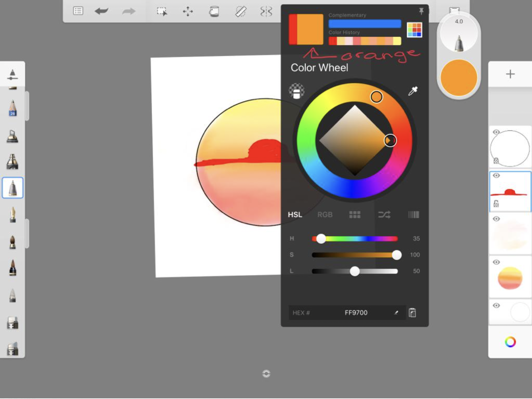Add a new layer

coord(510,74)
